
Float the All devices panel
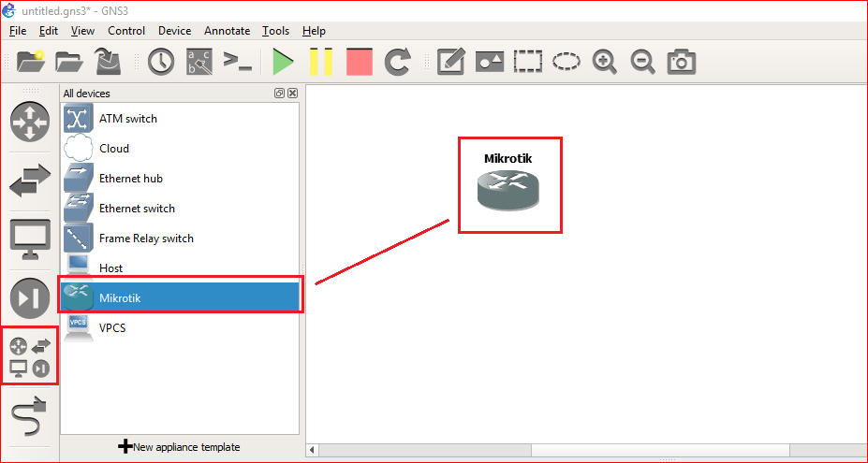tap(280, 94)
